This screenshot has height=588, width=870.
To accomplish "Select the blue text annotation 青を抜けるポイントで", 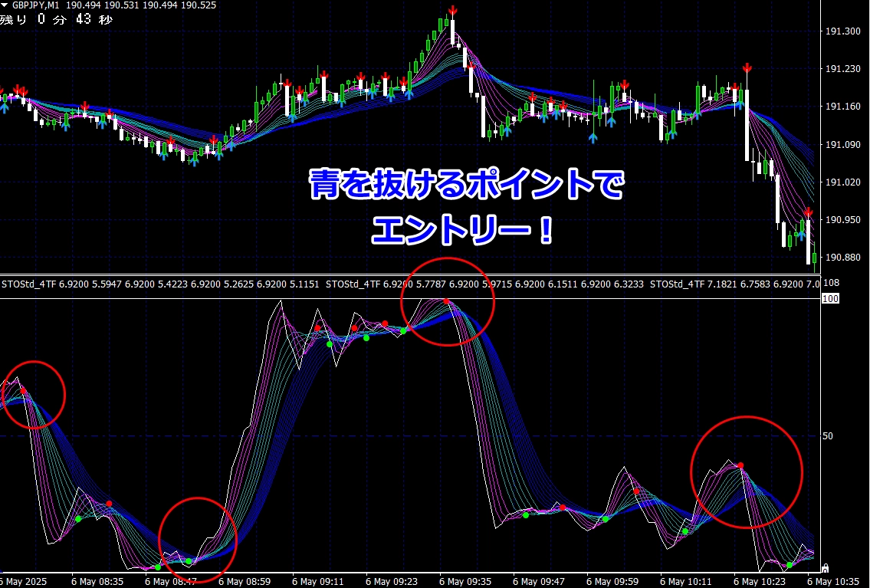I will [x=467, y=186].
